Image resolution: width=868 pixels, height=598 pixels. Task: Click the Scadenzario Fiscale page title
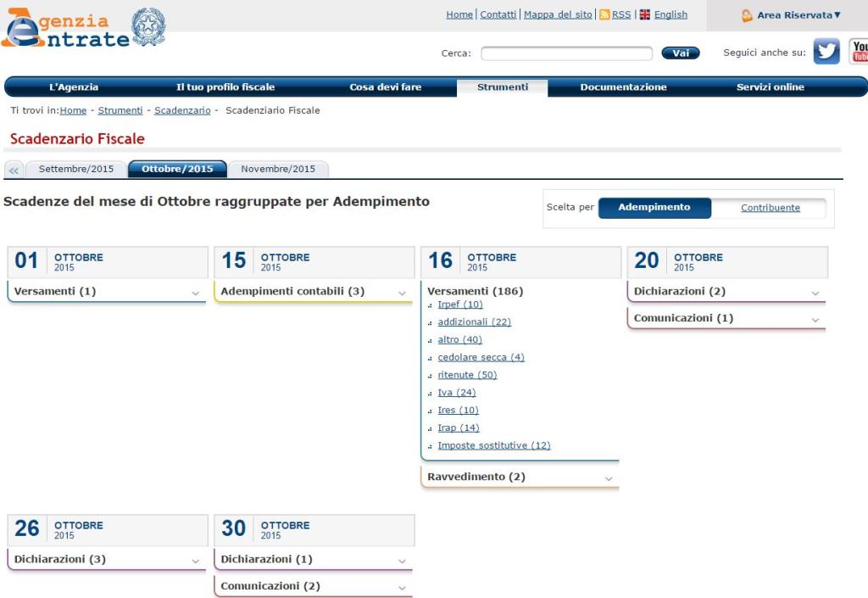(77, 139)
